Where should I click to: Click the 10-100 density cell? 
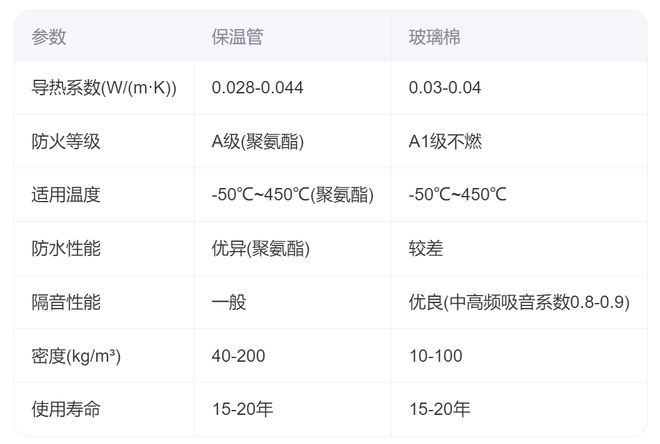tap(434, 355)
